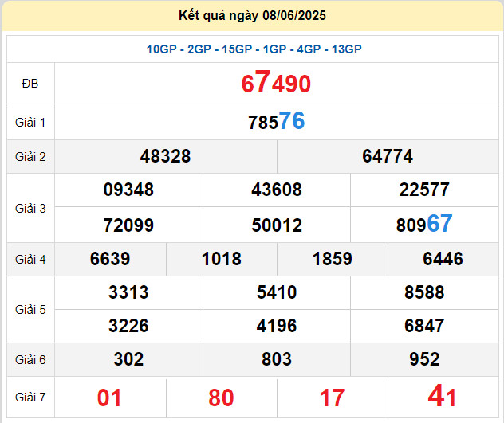Click the Giải 4 number 6446
This screenshot has width=504, height=423.
pos(443,259)
